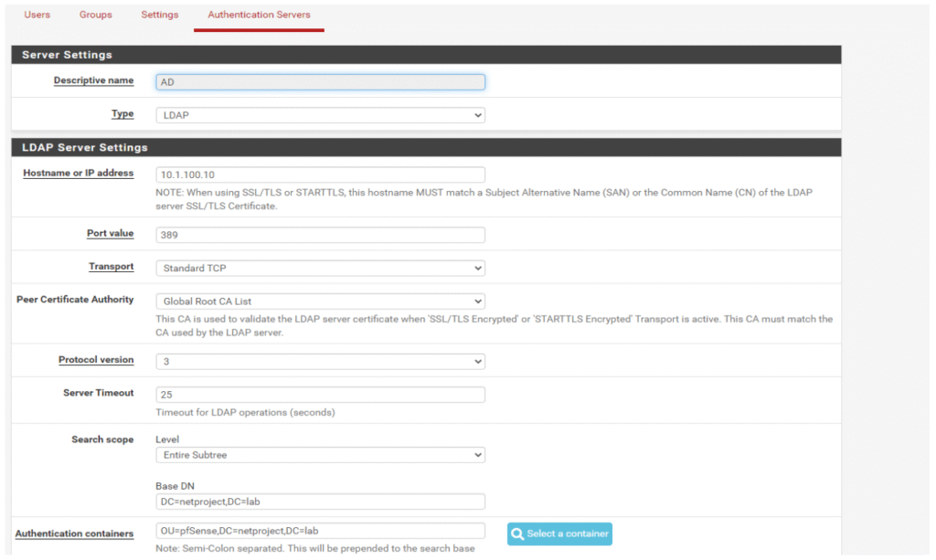The height and width of the screenshot is (560, 936).
Task: Select the Authentication Servers tab
Action: 259,15
